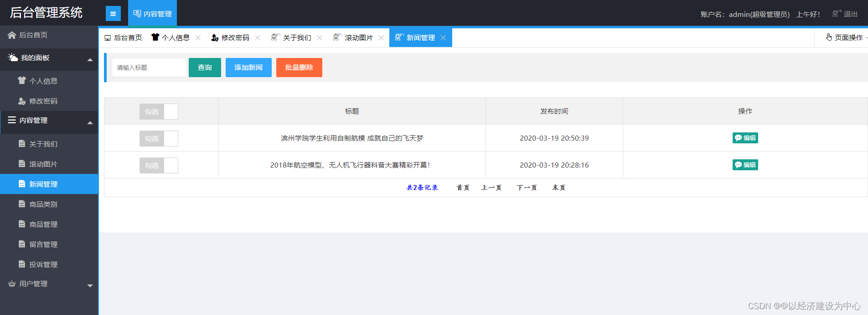Switch to the 个人信息 tab
868x315 pixels.
pos(176,37)
